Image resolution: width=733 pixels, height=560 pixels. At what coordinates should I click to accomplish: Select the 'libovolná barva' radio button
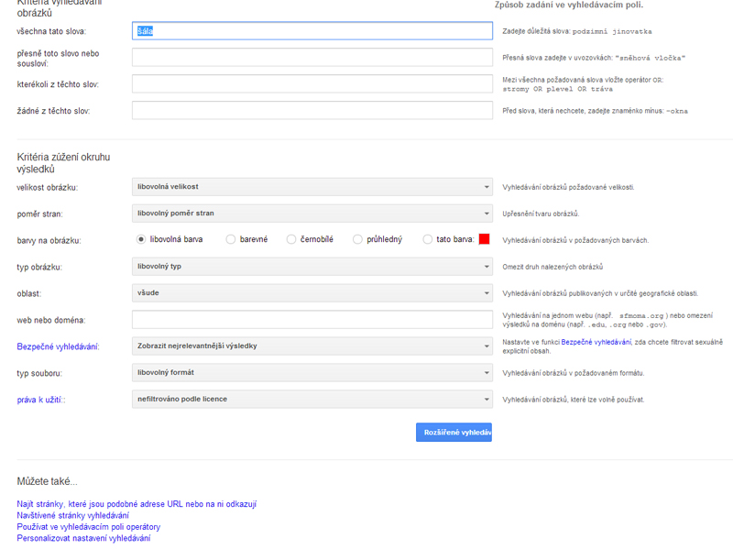point(141,239)
